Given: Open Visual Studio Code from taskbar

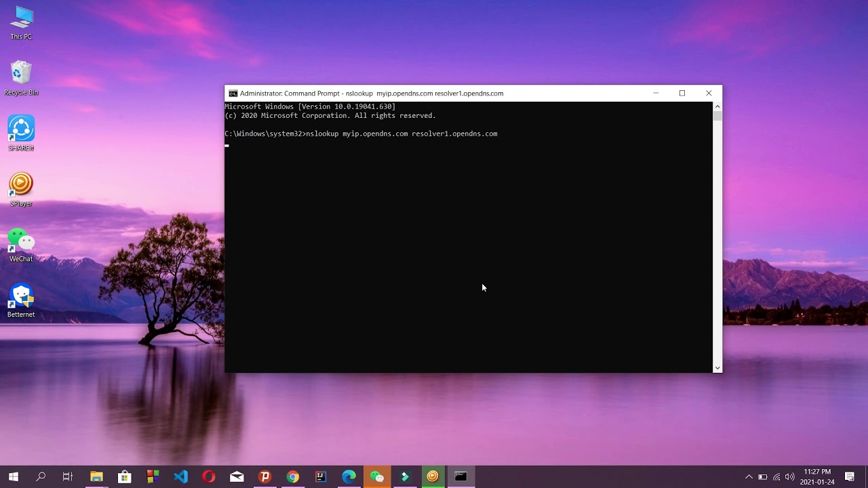Looking at the screenshot, I should pos(180,477).
